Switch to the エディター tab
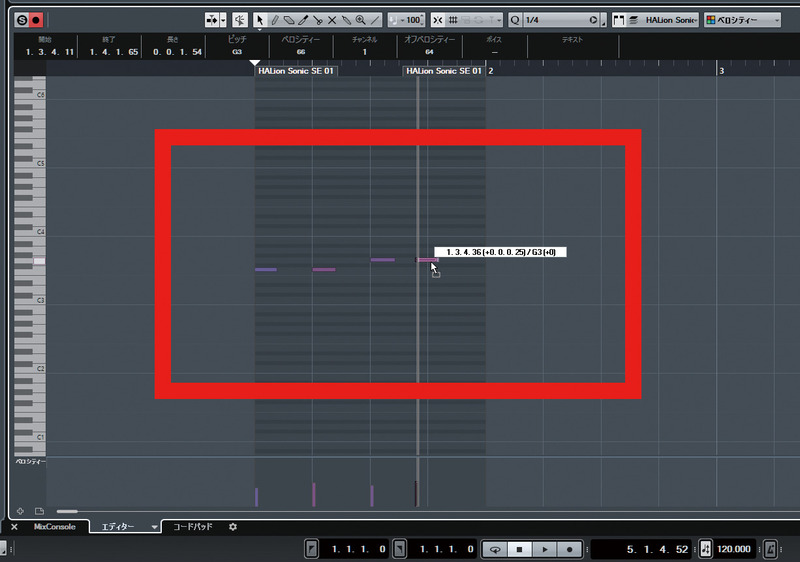 118,527
